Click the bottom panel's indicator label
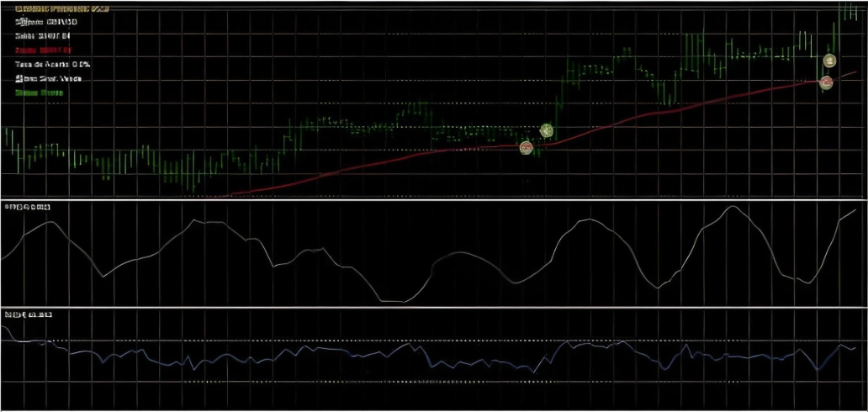This screenshot has width=868, height=412. pos(29,314)
